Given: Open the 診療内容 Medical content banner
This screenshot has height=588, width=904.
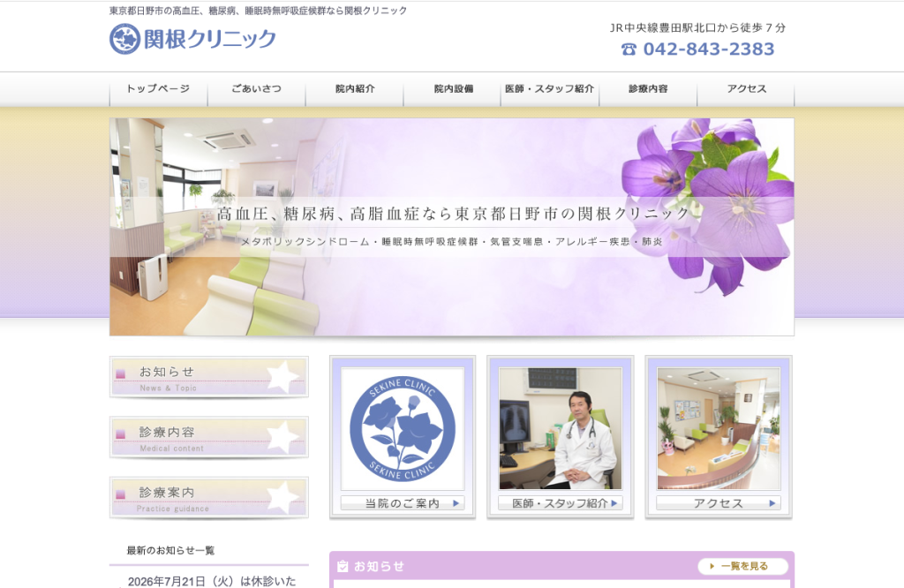Looking at the screenshot, I should (208, 438).
